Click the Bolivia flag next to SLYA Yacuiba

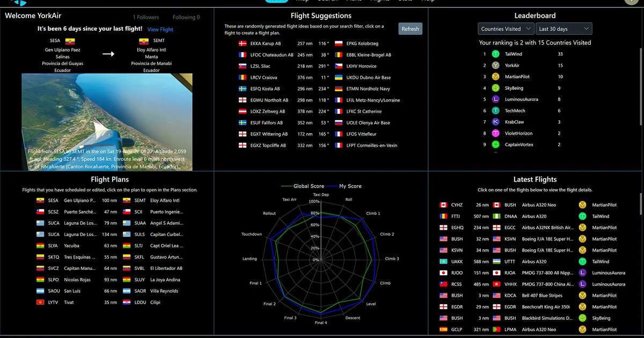point(40,246)
